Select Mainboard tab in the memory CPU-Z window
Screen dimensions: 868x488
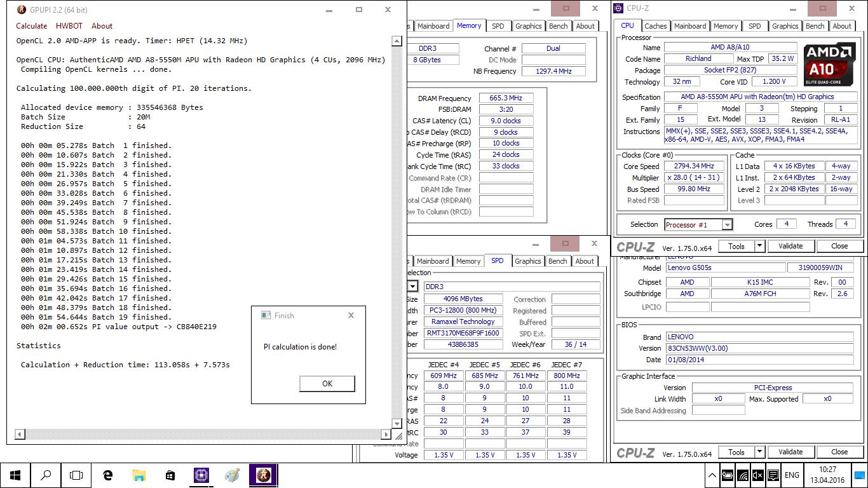tap(433, 26)
